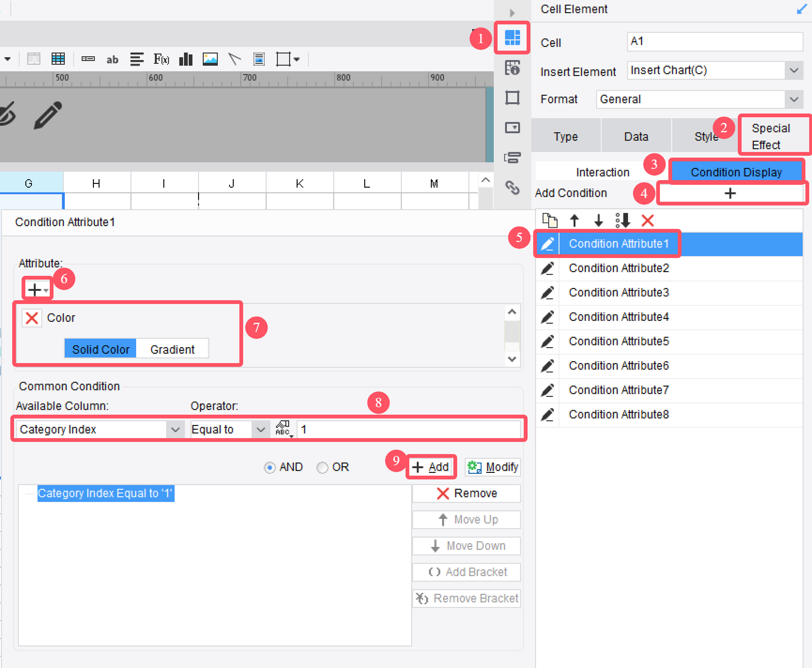The image size is (812, 668).
Task: Open the hyperlink panel icon in sidebar
Action: pyautogui.click(x=512, y=187)
